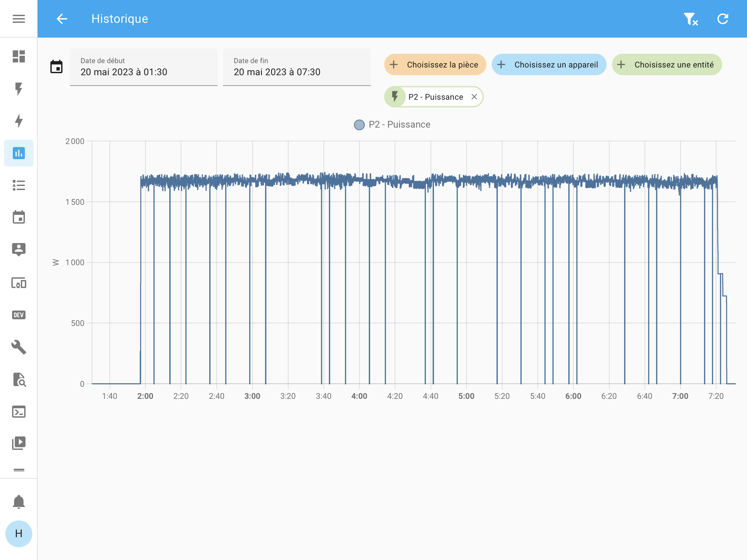This screenshot has height=560, width=747.
Task: Click the back arrow in header
Action: [62, 18]
